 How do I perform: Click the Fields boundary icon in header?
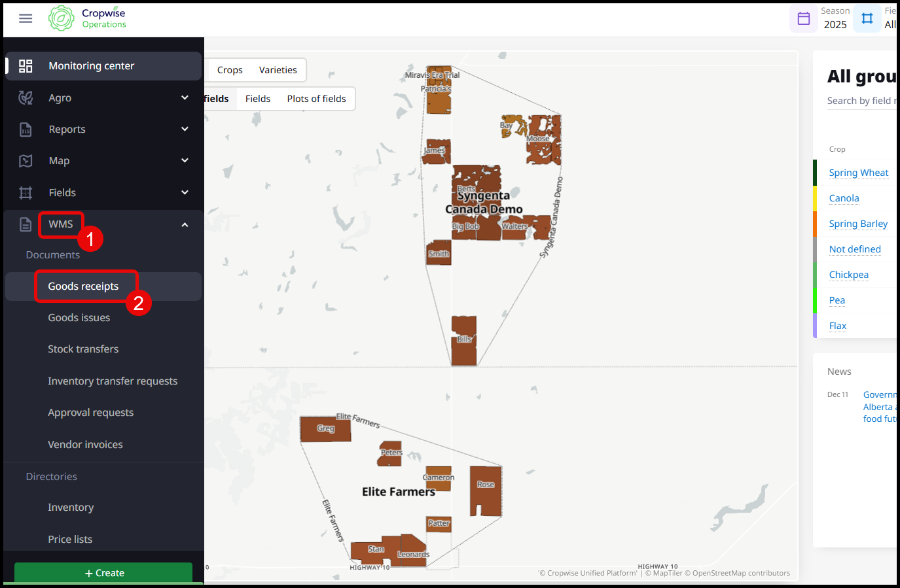click(867, 18)
